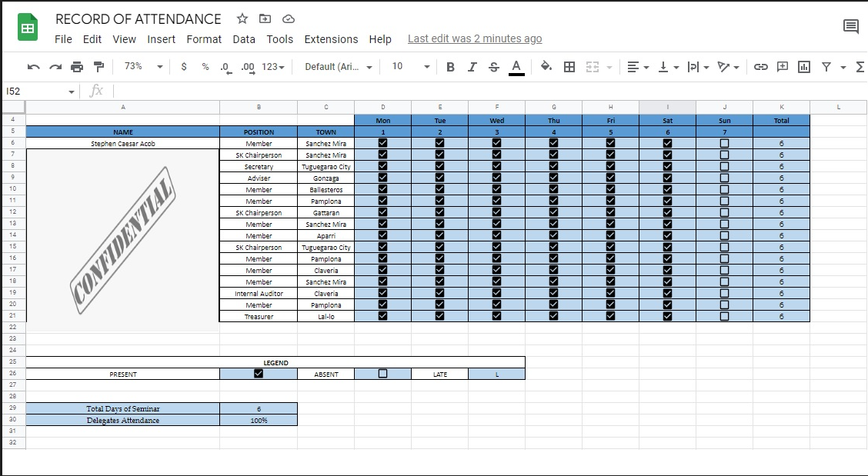This screenshot has width=868, height=476.
Task: Expand the Name box I52 dropdown
Action: 72,92
